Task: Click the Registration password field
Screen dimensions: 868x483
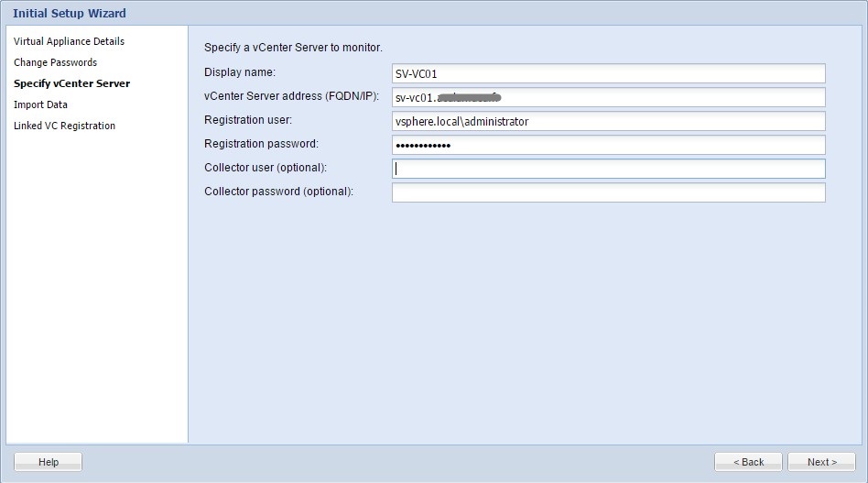Action: [x=608, y=145]
